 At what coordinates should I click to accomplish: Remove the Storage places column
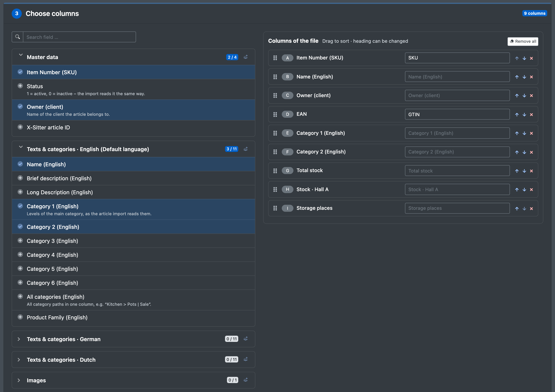pyautogui.click(x=531, y=209)
